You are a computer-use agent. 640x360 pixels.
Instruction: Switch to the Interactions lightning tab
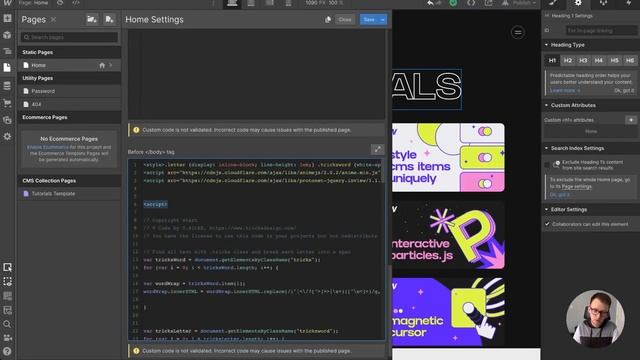click(x=629, y=3)
